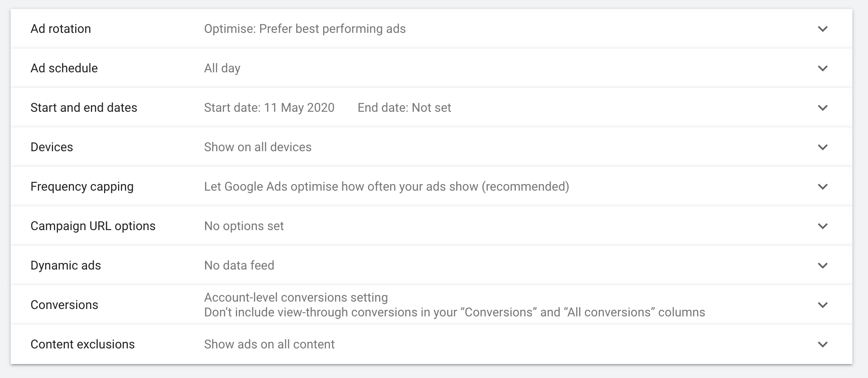Click the Ad rotation label

[x=61, y=29]
